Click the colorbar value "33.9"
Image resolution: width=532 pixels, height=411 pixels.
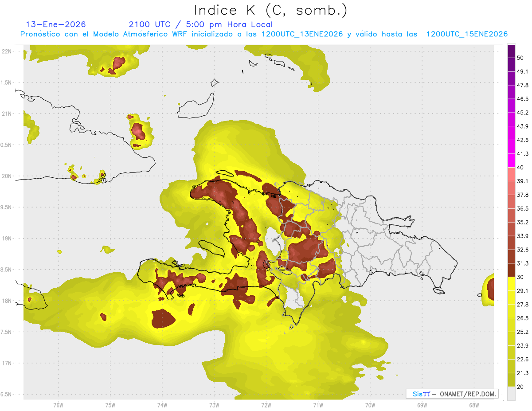pyautogui.click(x=523, y=236)
